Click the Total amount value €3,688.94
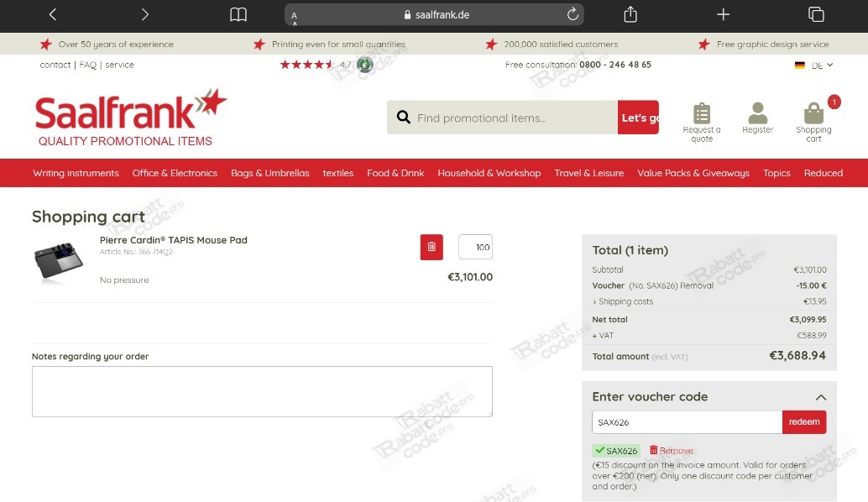The image size is (868, 502). pyautogui.click(x=797, y=355)
